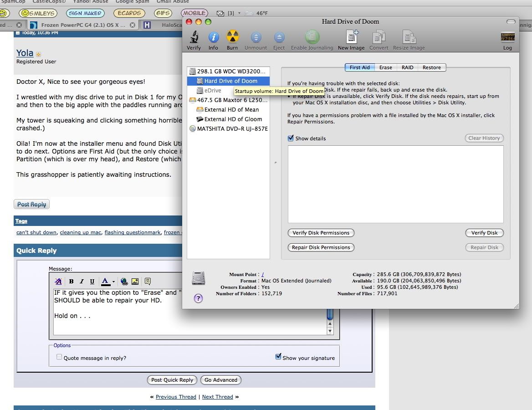Check the Quote message in reply box
This screenshot has width=532, height=410.
[59, 357]
